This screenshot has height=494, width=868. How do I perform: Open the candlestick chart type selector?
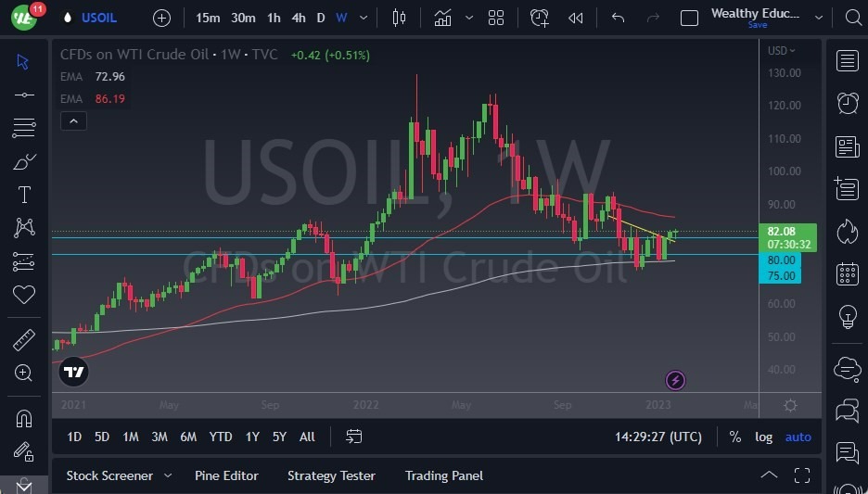click(x=399, y=19)
